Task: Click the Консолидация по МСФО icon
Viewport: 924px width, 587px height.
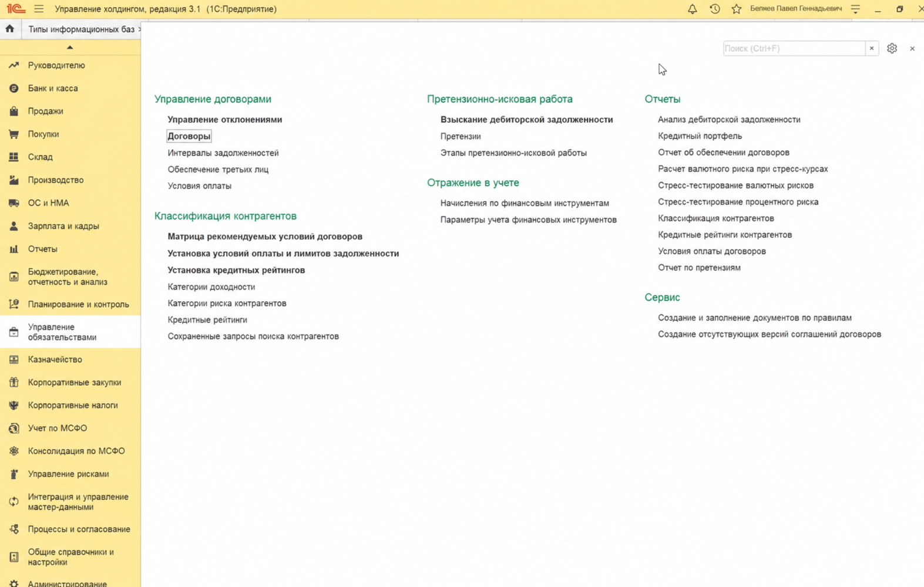Action: click(14, 451)
